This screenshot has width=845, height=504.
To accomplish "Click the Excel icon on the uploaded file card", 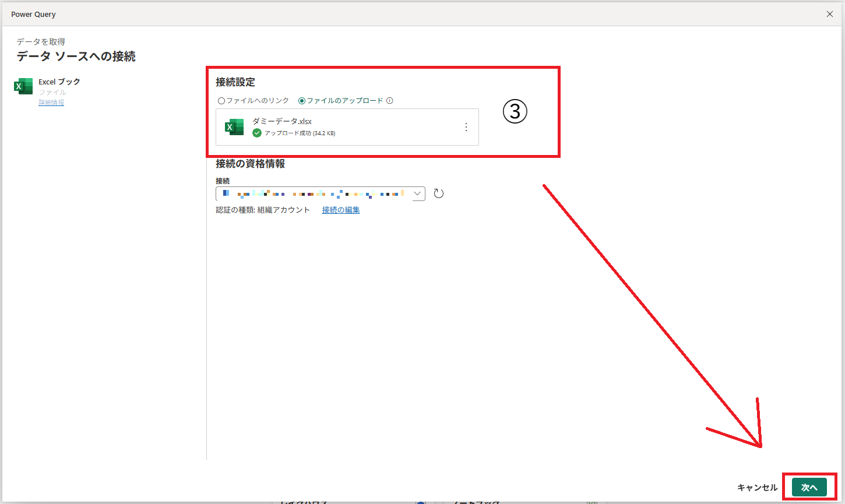I will coord(234,127).
